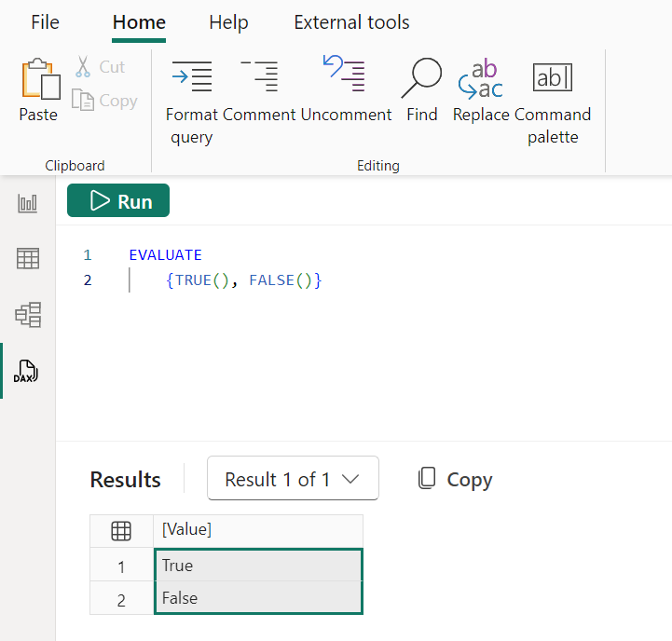This screenshot has height=641, width=672.
Task: Expand the Result 1 of 1 dropdown
Action: pos(294,478)
